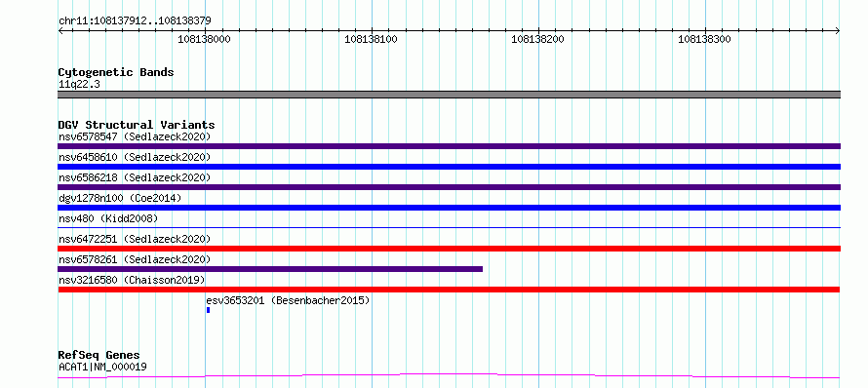This screenshot has width=868, height=388.
Task: Click the RefSeq Genes track heading
Action: click(x=99, y=356)
